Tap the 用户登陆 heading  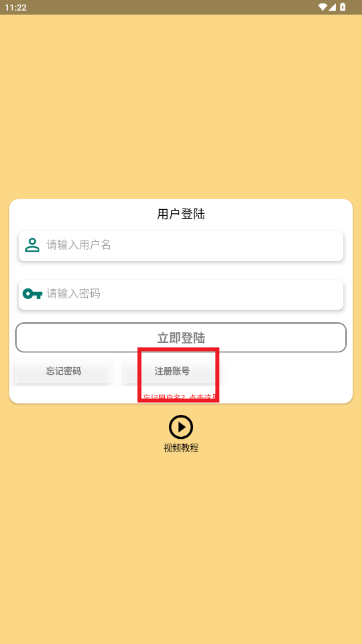(x=180, y=214)
